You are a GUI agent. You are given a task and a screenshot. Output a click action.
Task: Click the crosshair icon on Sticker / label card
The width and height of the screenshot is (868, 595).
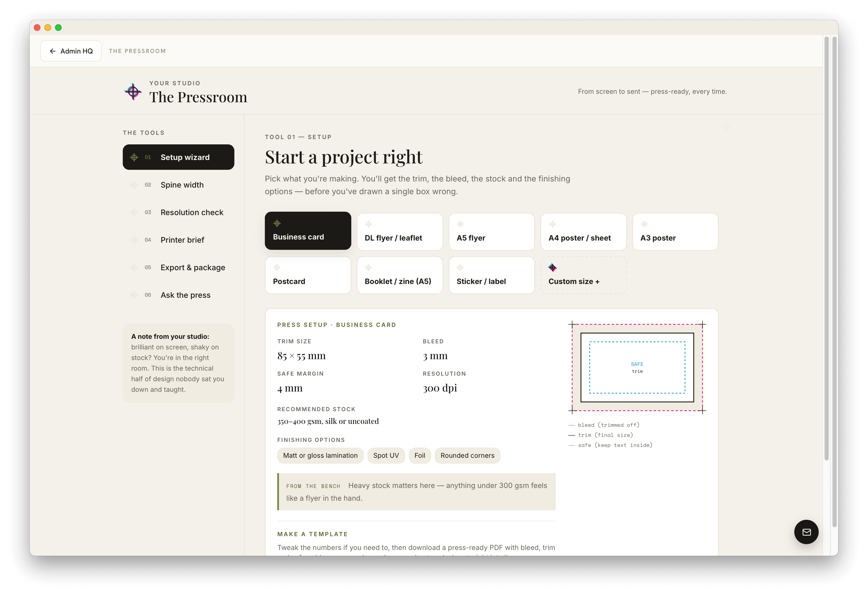461,268
